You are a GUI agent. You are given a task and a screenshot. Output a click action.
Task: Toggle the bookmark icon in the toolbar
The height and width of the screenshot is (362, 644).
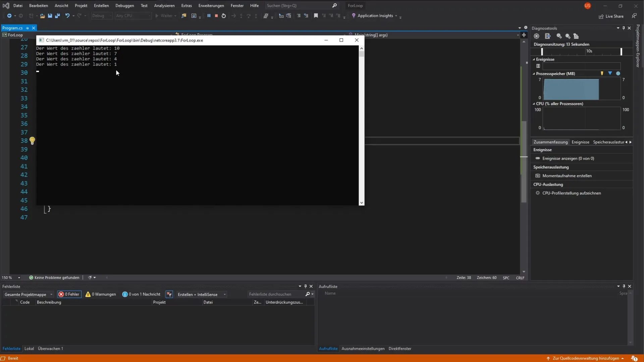pyautogui.click(x=316, y=16)
